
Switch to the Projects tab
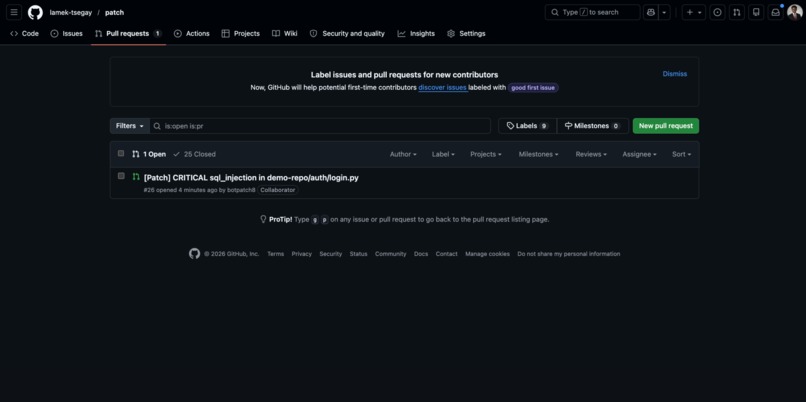(x=241, y=33)
